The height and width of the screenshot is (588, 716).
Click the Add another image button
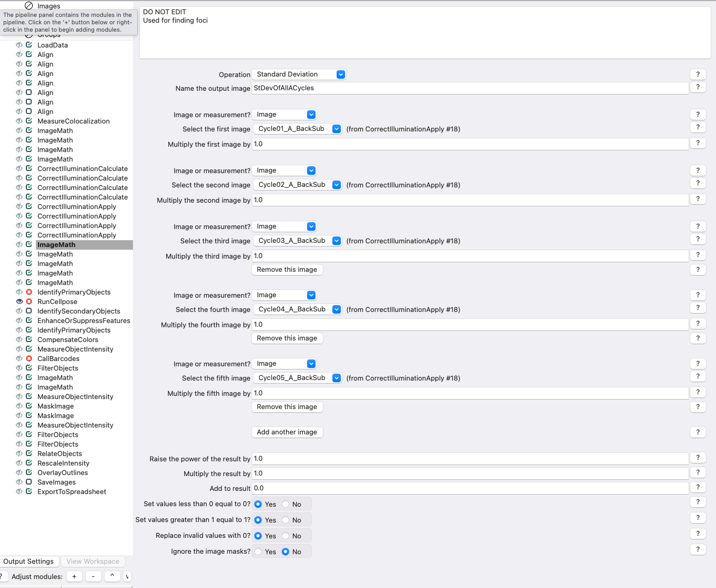[287, 432]
